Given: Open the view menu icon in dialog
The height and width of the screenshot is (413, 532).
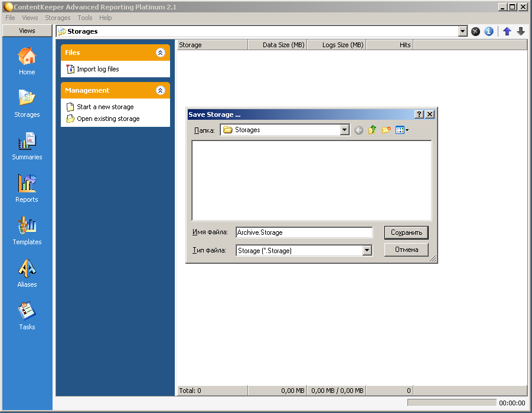Looking at the screenshot, I should tap(402, 130).
